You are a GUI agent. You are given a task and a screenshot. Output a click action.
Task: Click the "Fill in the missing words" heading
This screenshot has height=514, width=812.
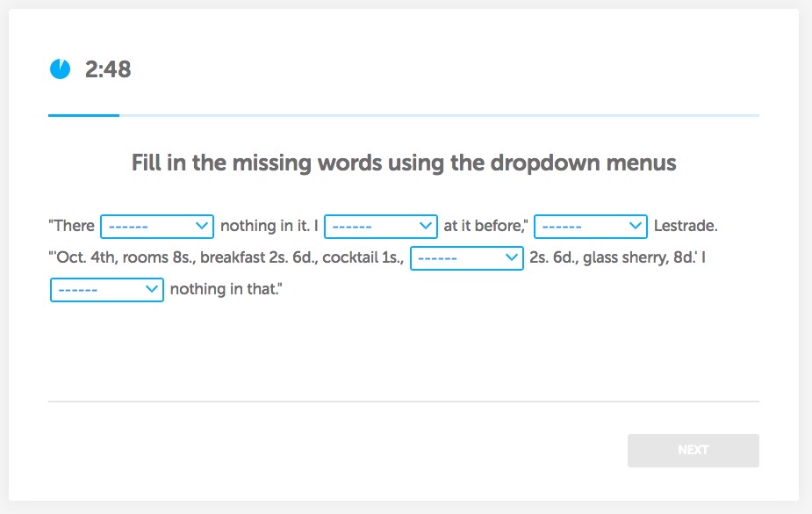(404, 163)
